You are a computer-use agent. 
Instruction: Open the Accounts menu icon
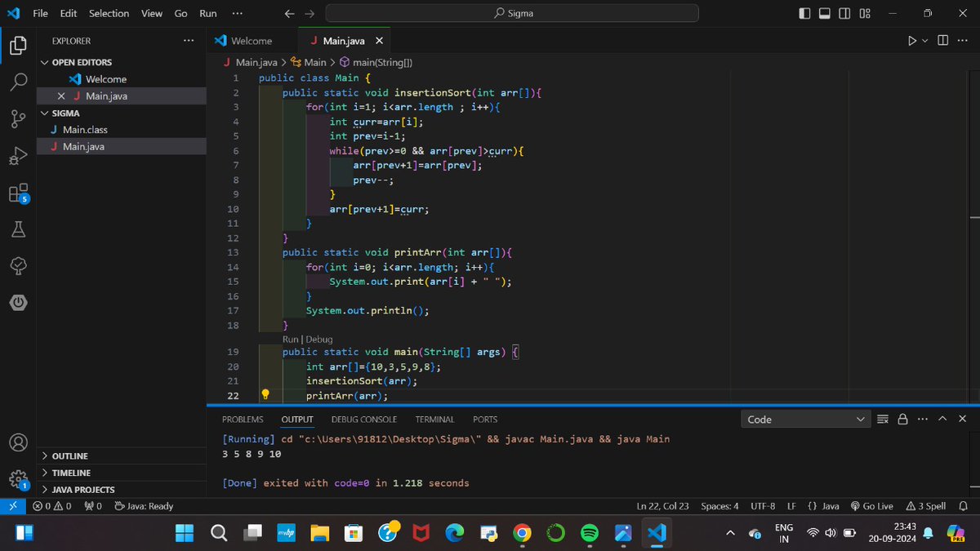(18, 443)
